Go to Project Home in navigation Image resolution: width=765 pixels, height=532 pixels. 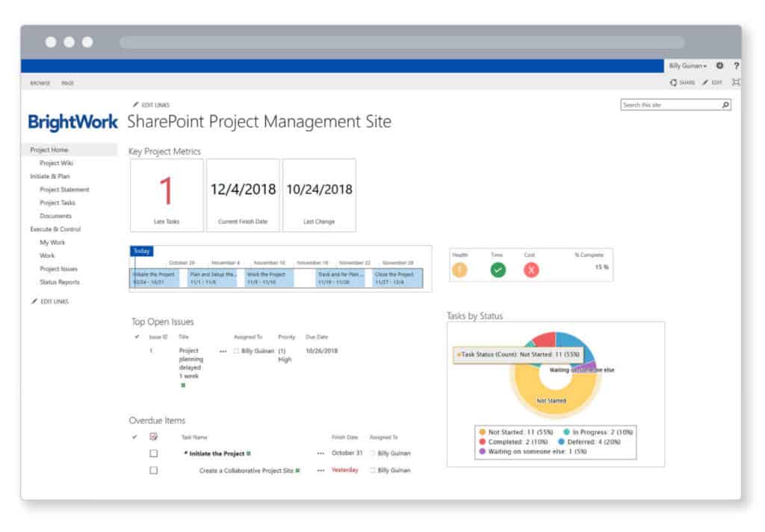pos(49,150)
